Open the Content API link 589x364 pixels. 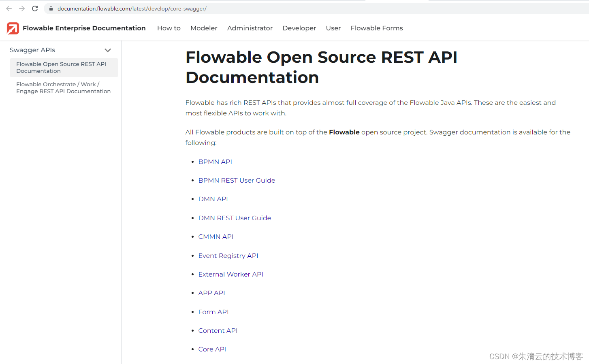pyautogui.click(x=218, y=330)
